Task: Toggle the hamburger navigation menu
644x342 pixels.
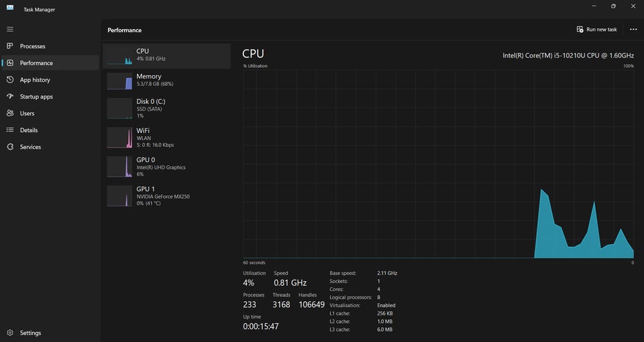Action: pyautogui.click(x=10, y=30)
